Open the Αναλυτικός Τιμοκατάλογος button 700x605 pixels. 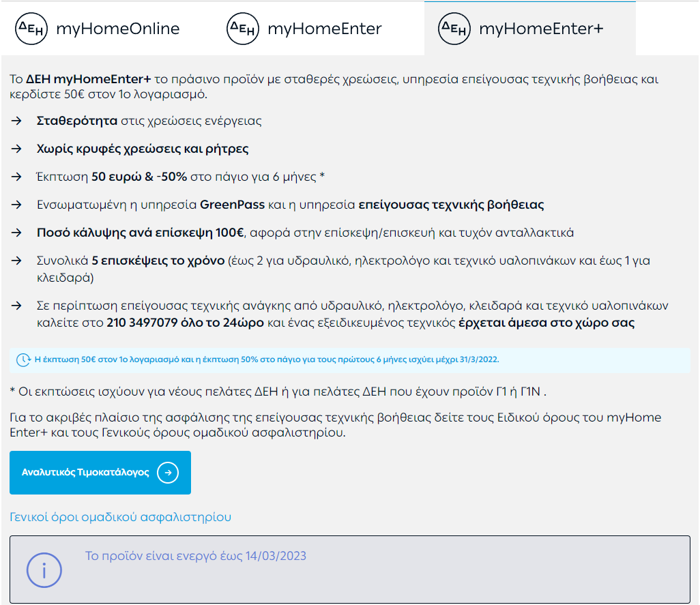pyautogui.click(x=100, y=473)
